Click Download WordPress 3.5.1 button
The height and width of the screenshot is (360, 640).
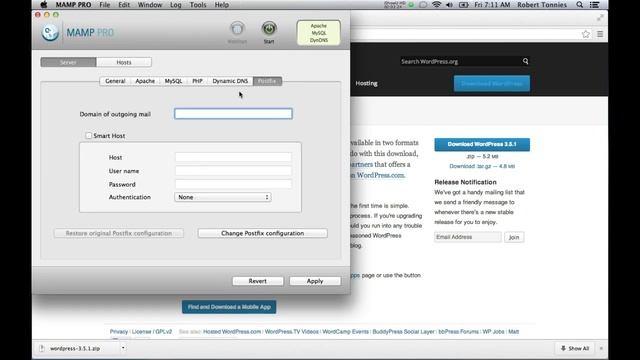tap(482, 144)
